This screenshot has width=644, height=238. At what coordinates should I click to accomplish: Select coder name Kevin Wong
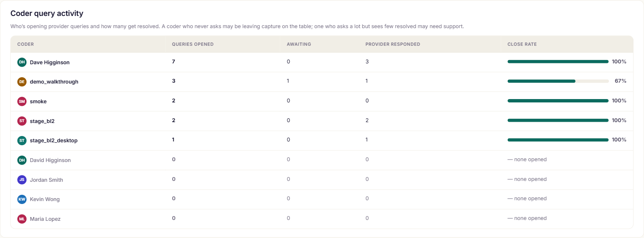tap(45, 199)
